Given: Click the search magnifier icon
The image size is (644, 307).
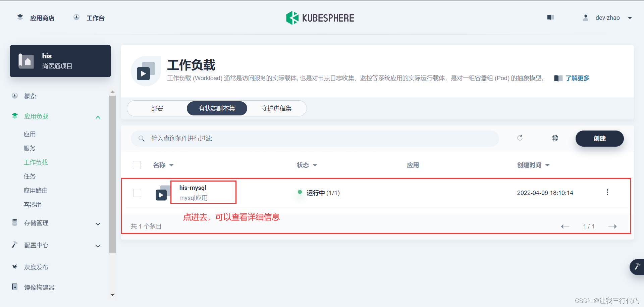Looking at the screenshot, I should (x=142, y=139).
